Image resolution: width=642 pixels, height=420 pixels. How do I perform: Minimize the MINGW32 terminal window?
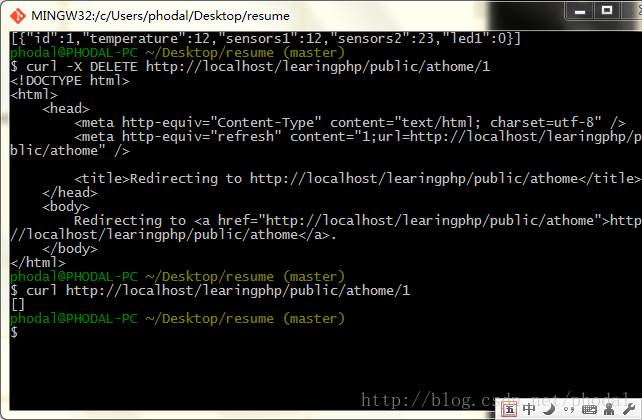(x=580, y=11)
